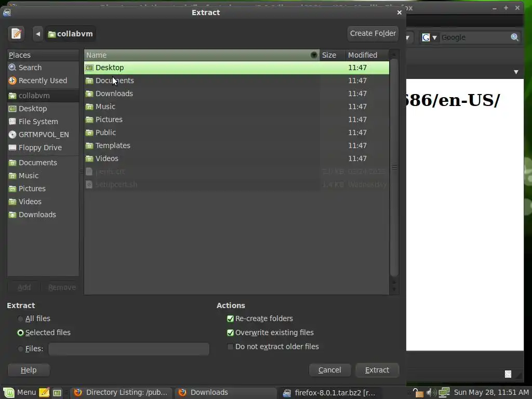The image size is (532, 399).
Task: Click show desktop icon in panel
Action: point(57,393)
